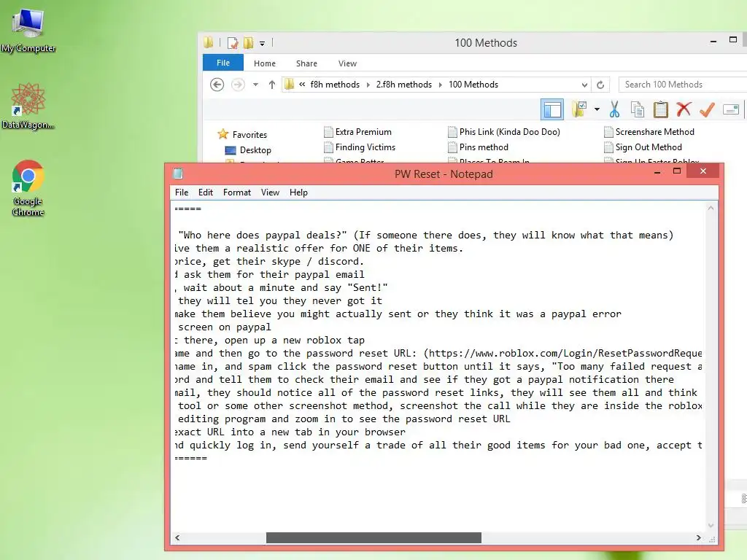
Task: Close the PW Reset Notepad window
Action: point(703,171)
